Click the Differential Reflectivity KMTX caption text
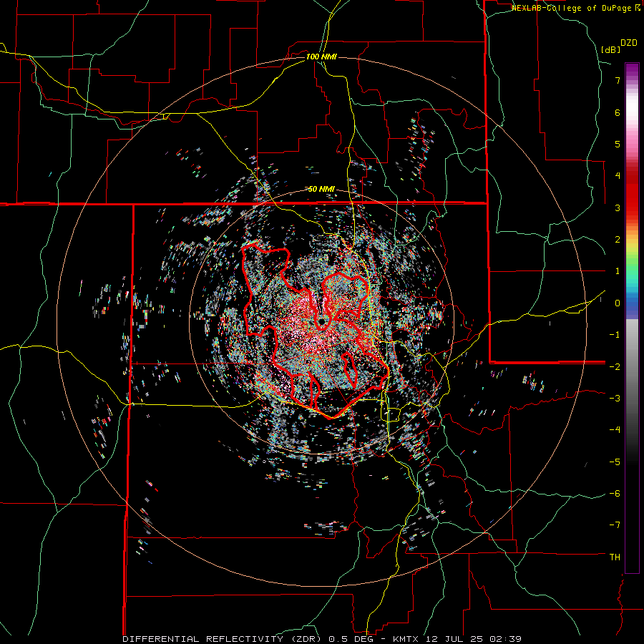This screenshot has width=644, height=644. tap(322, 639)
